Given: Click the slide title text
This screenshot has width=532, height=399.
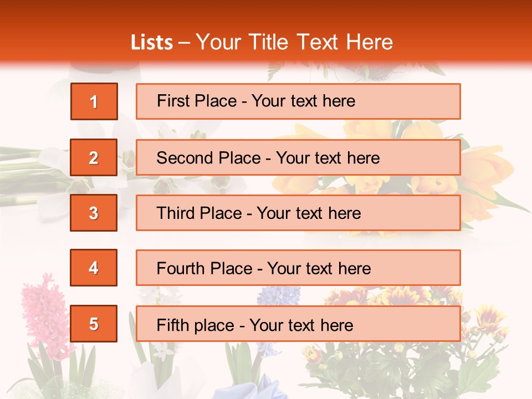Looking at the screenshot, I should pos(262,42).
